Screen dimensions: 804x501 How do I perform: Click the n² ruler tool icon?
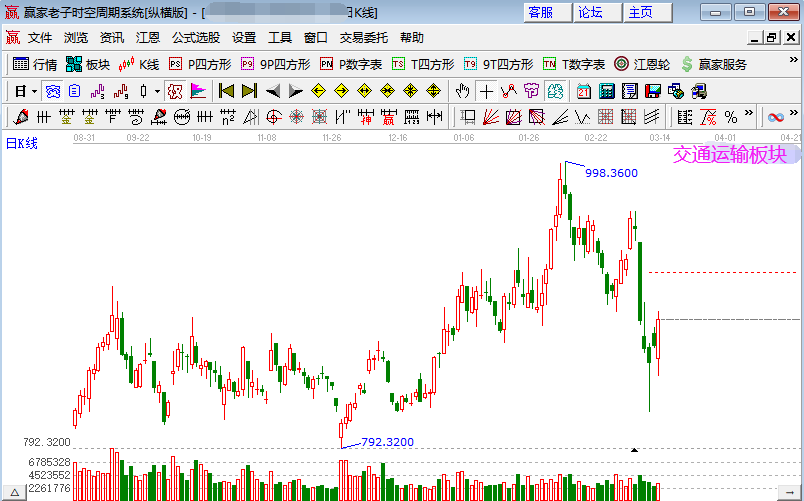click(228, 117)
